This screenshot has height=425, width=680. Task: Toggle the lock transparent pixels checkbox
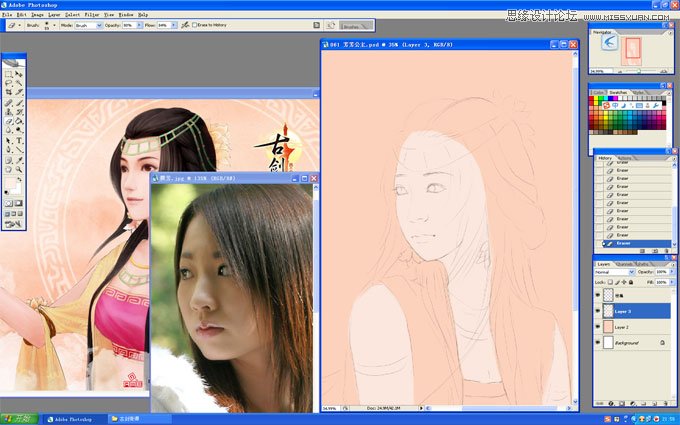coord(610,282)
